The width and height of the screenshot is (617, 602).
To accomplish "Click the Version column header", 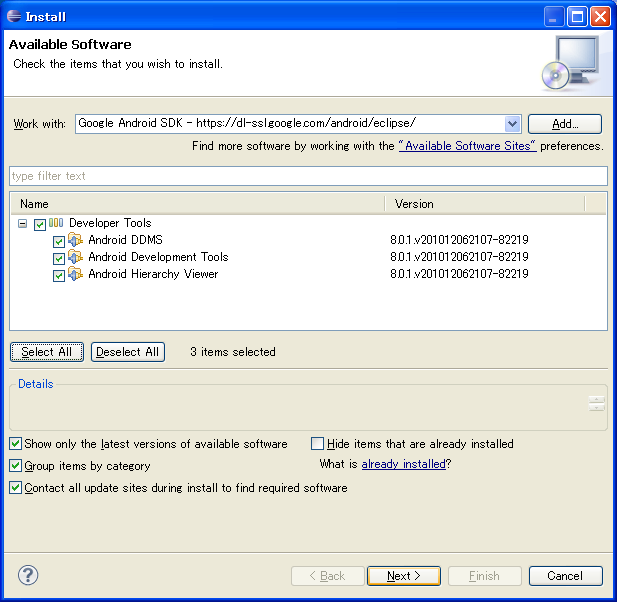I will [484, 204].
